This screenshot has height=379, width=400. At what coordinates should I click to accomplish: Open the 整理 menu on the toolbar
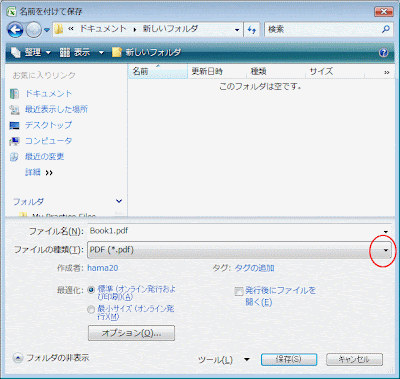(31, 52)
